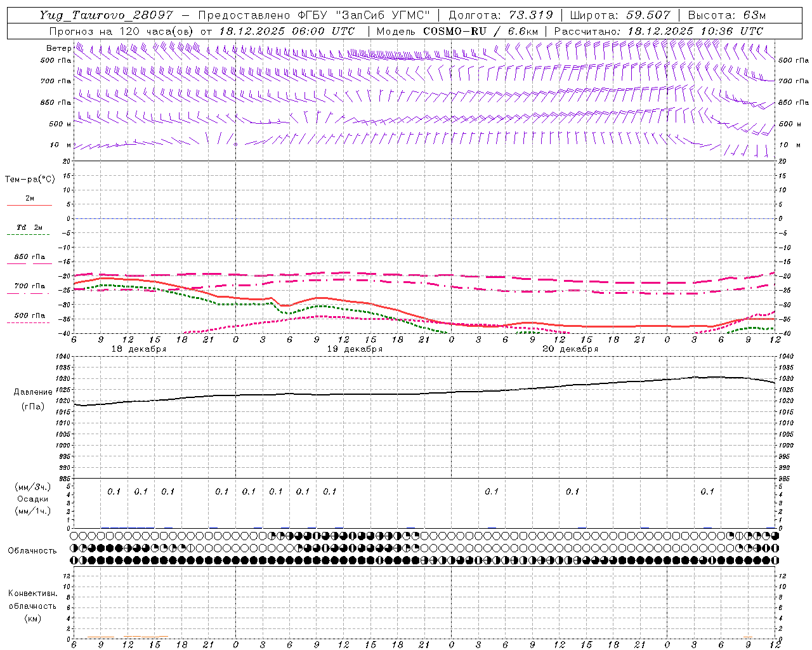Click the 18 декабря date label
Screen dimensions: 812x650
coord(139,349)
